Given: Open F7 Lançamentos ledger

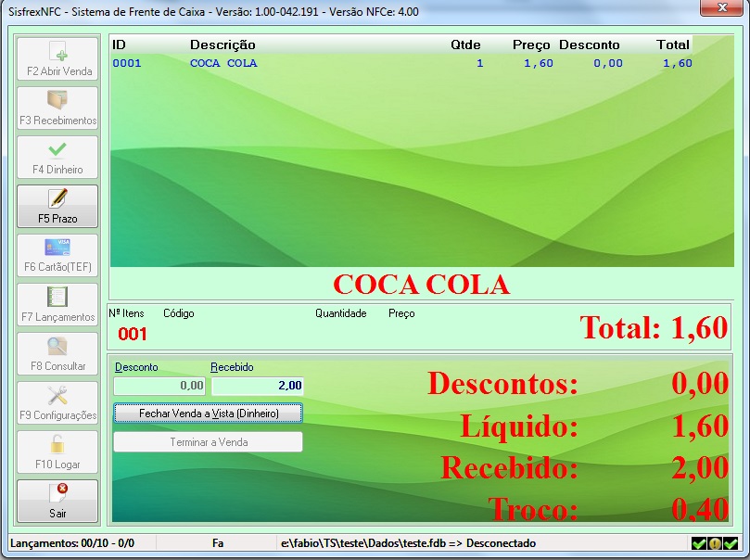Looking at the screenshot, I should [x=57, y=305].
